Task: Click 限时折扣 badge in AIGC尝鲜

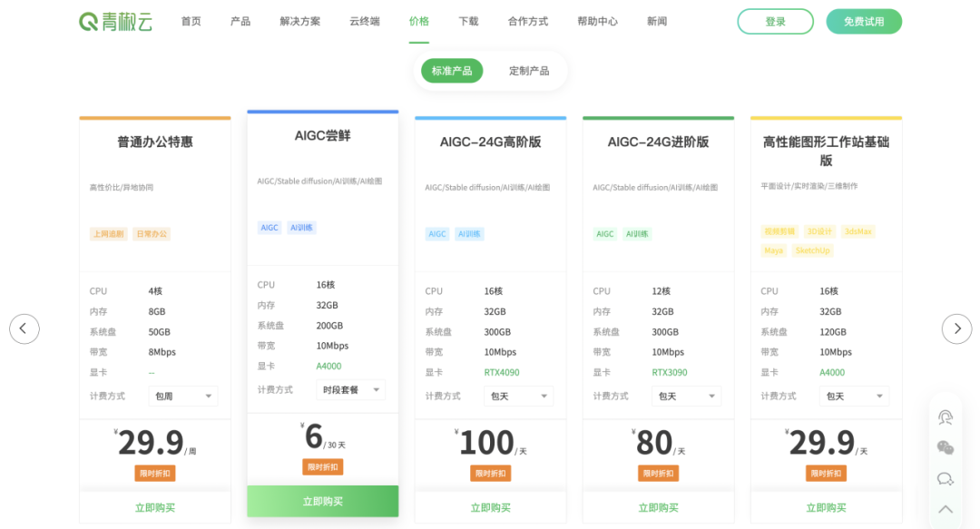Action: point(322,467)
